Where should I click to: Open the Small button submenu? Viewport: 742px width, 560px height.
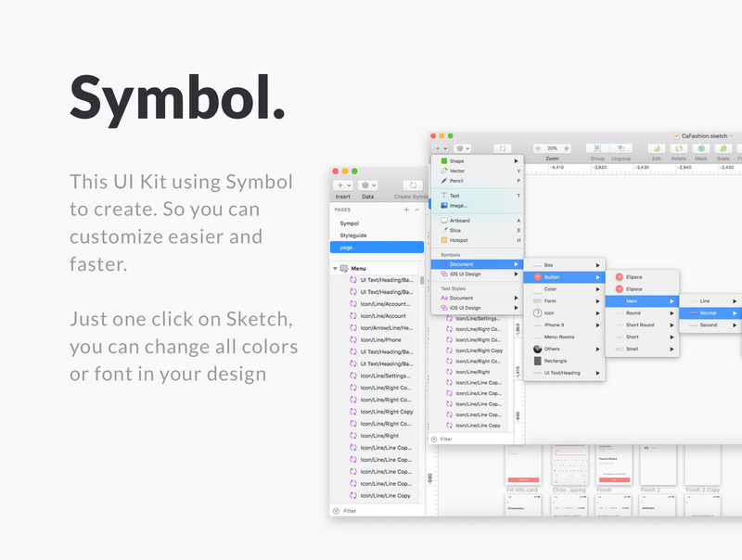click(x=642, y=349)
